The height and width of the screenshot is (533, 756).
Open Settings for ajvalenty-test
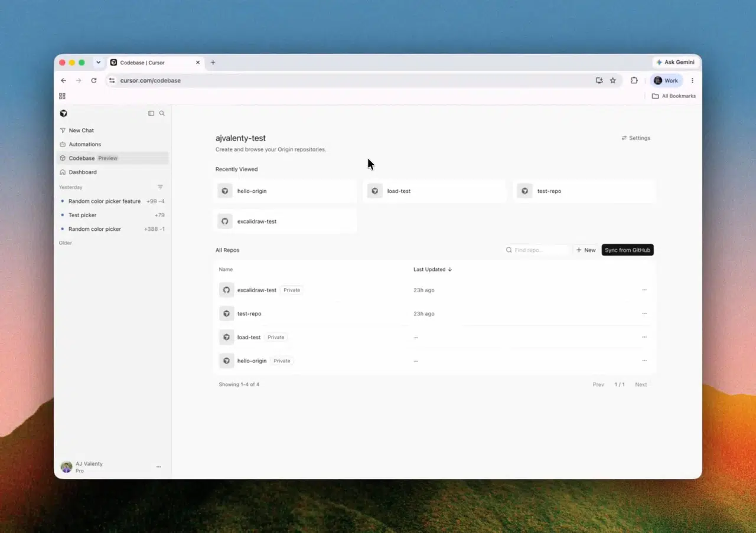tap(636, 138)
